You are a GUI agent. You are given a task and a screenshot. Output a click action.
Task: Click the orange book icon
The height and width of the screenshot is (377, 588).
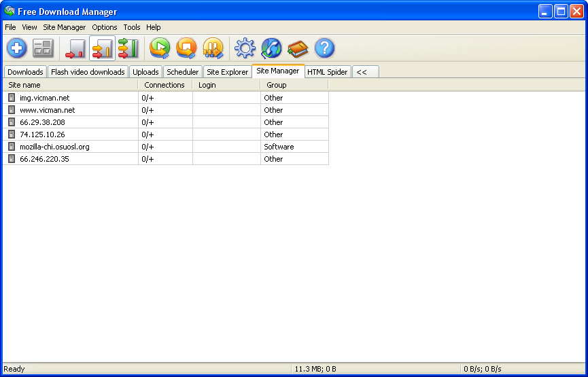[x=298, y=49]
